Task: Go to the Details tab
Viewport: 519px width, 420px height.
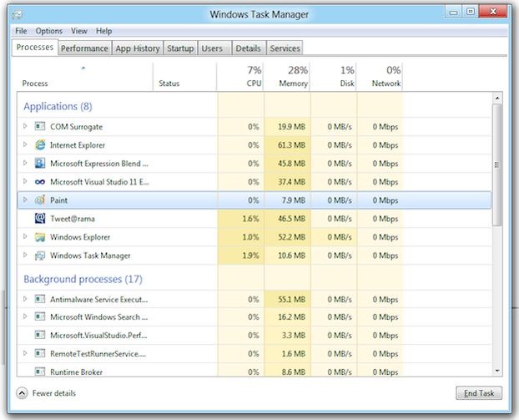Action: 249,48
